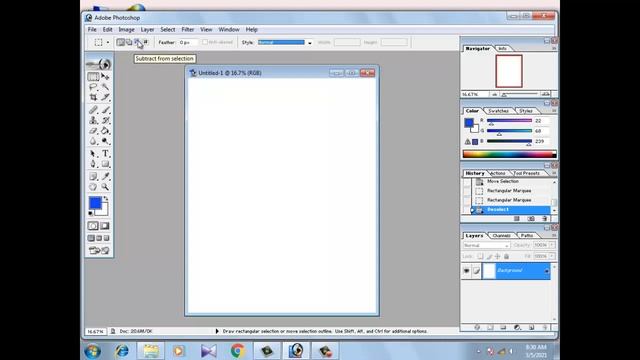This screenshot has width=640, height=360.
Task: Click the Intersect with selection icon
Action: pyautogui.click(x=146, y=42)
